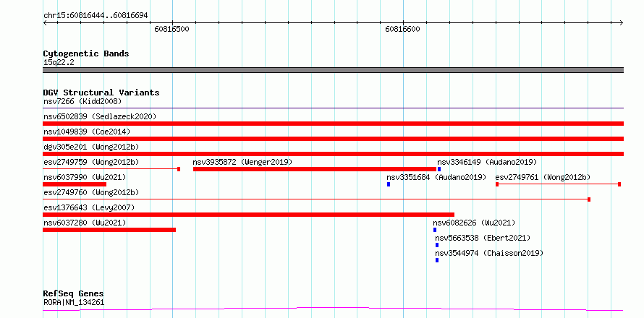Open esv2749761 (Wong2012b) label
This screenshot has height=318, width=644.
click(x=543, y=177)
